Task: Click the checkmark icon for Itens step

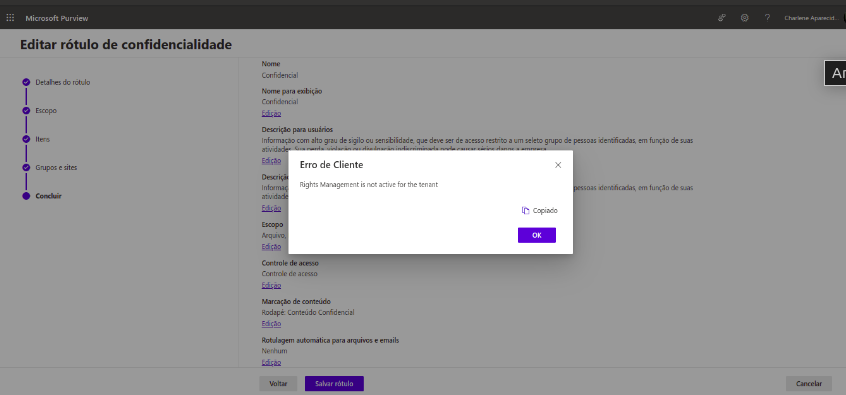Action: [26, 139]
